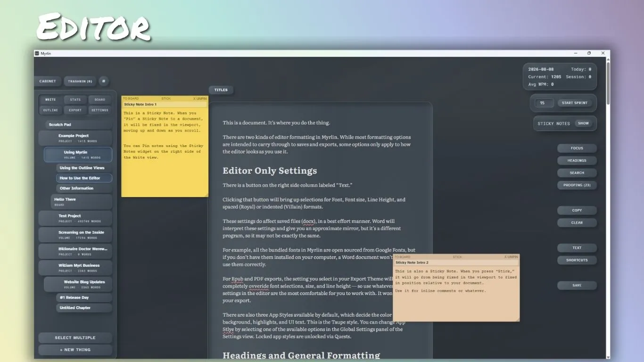
Task: Copy the document contents
Action: pyautogui.click(x=577, y=210)
